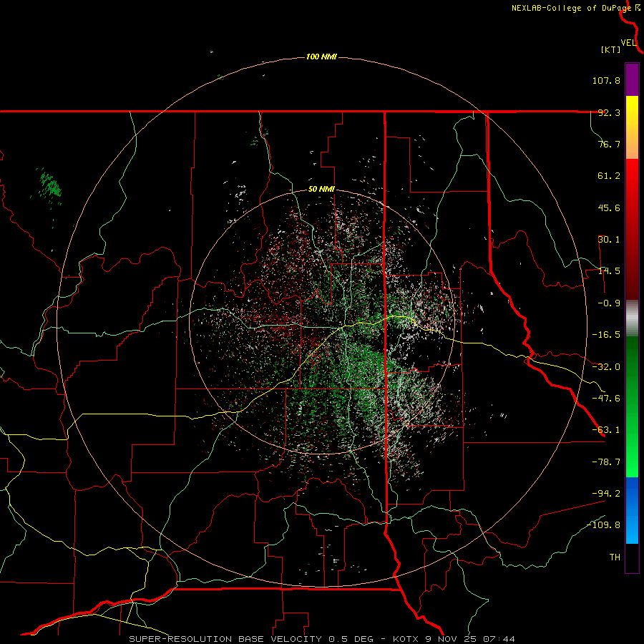Click the 92.3 legend value
Image resolution: width=644 pixels, height=644 pixels.
609,112
